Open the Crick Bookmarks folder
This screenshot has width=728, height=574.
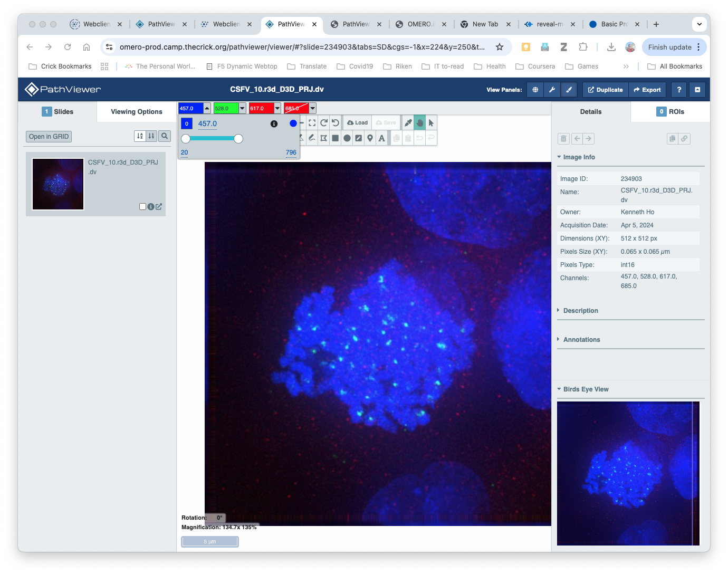tap(60, 66)
